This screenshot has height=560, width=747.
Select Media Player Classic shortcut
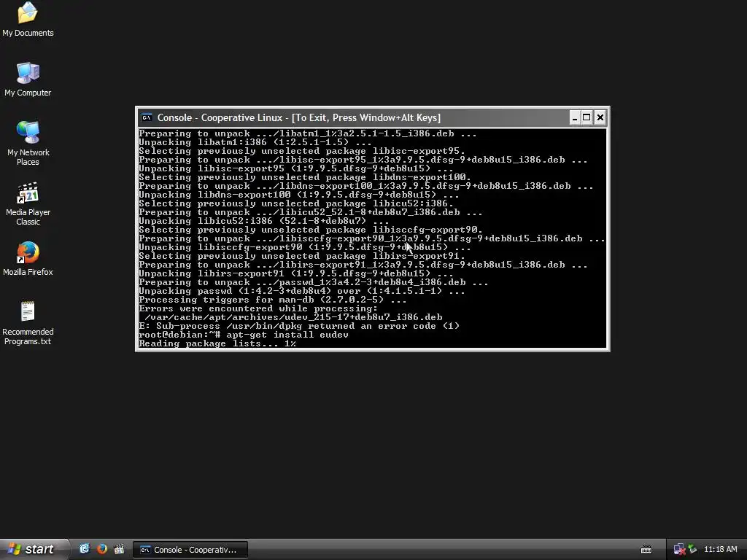click(x=28, y=203)
